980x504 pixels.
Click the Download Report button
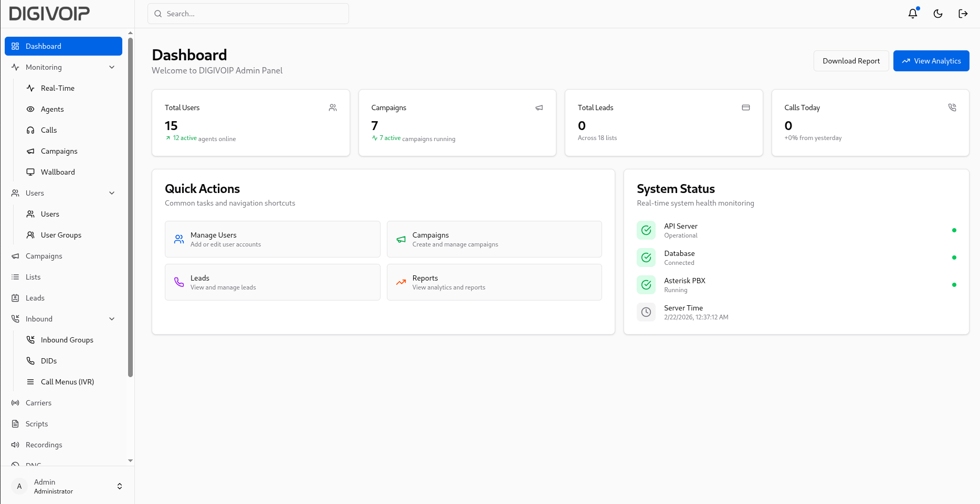[x=851, y=61]
